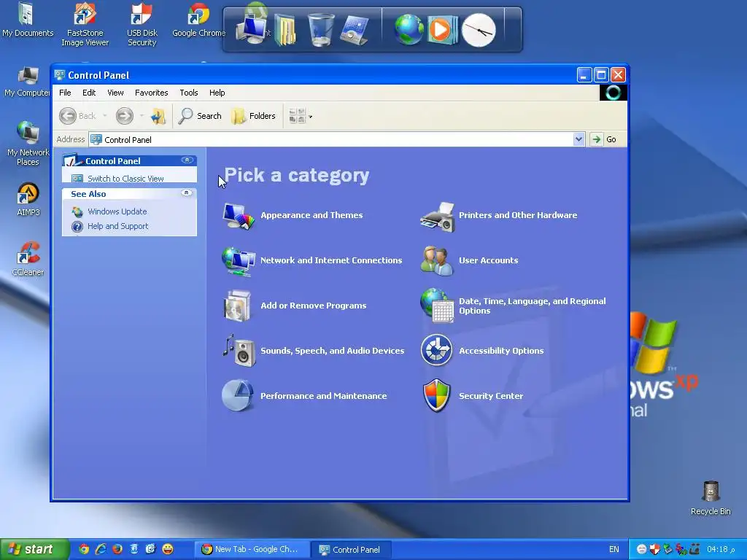Collapse the Control Panel sidebar section
The width and height of the screenshot is (747, 560).
(187, 160)
